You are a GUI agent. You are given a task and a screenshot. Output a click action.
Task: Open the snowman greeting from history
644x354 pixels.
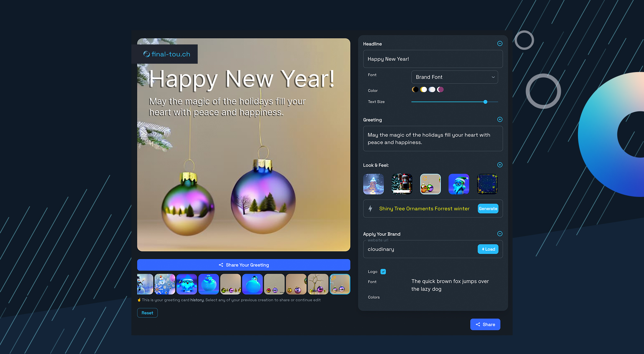click(x=145, y=284)
